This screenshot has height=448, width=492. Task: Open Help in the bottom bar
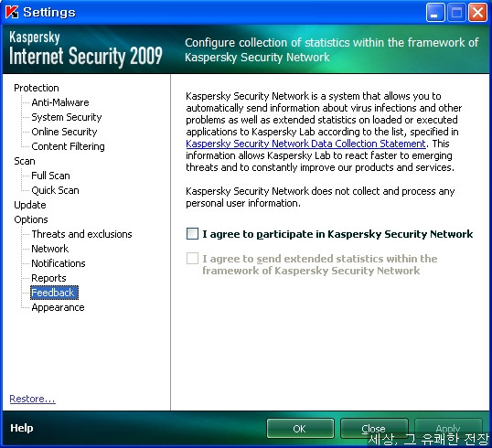[21, 428]
